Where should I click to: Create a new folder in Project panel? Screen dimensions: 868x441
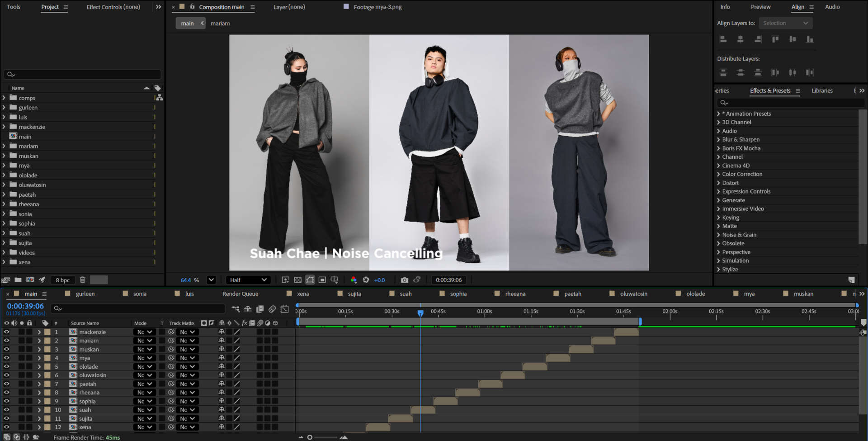point(18,280)
